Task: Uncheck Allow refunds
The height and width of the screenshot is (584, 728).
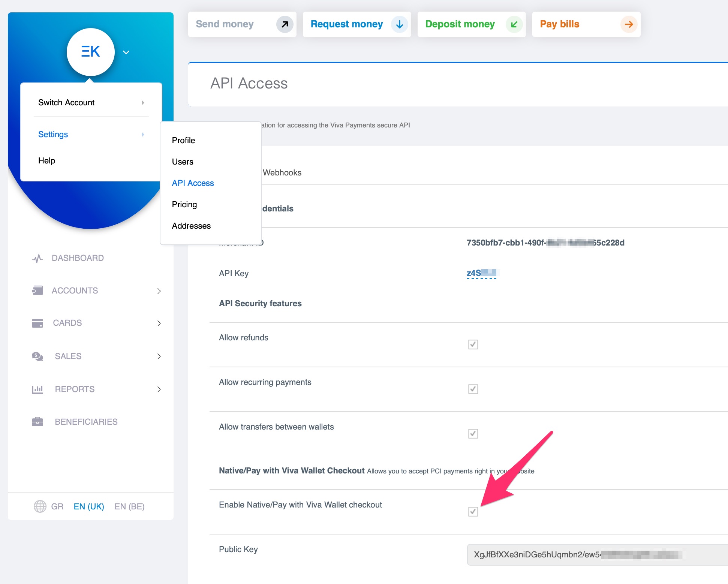Action: tap(473, 344)
